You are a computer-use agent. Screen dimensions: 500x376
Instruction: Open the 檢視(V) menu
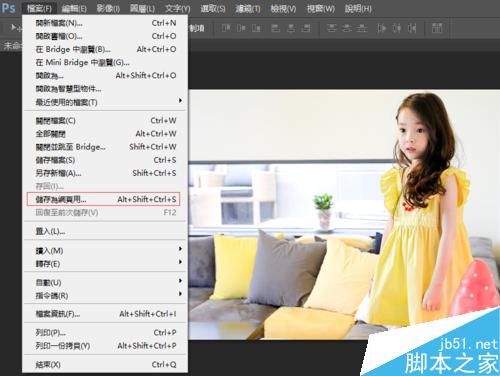click(x=283, y=8)
